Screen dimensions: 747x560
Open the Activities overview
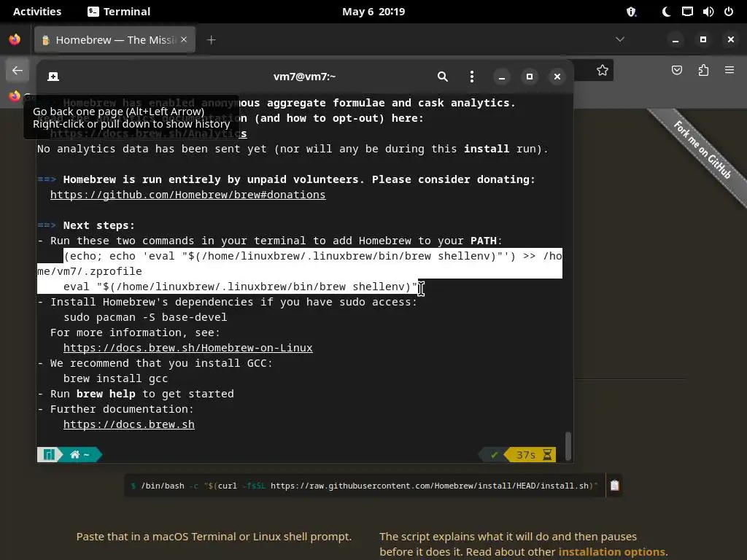tap(37, 12)
